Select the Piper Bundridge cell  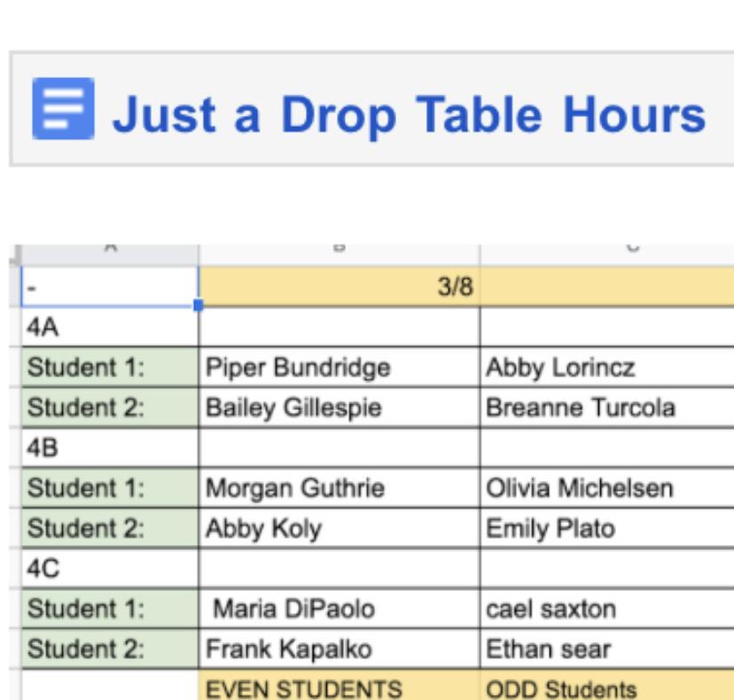(x=339, y=368)
